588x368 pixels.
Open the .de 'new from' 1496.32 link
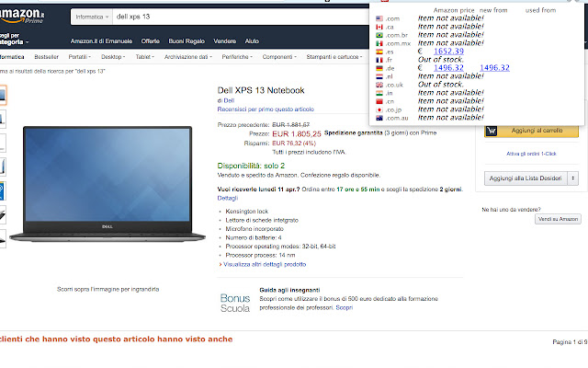pos(494,68)
